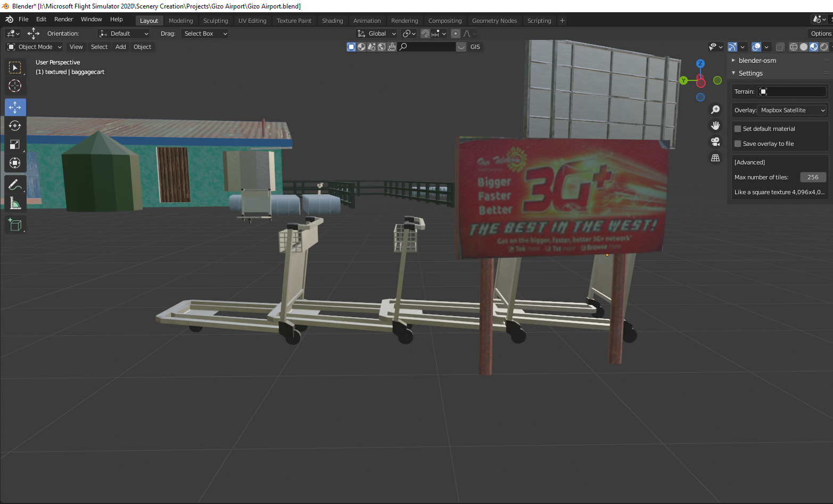Choose the Annotate pencil tool
The width and height of the screenshot is (833, 504).
click(x=15, y=185)
